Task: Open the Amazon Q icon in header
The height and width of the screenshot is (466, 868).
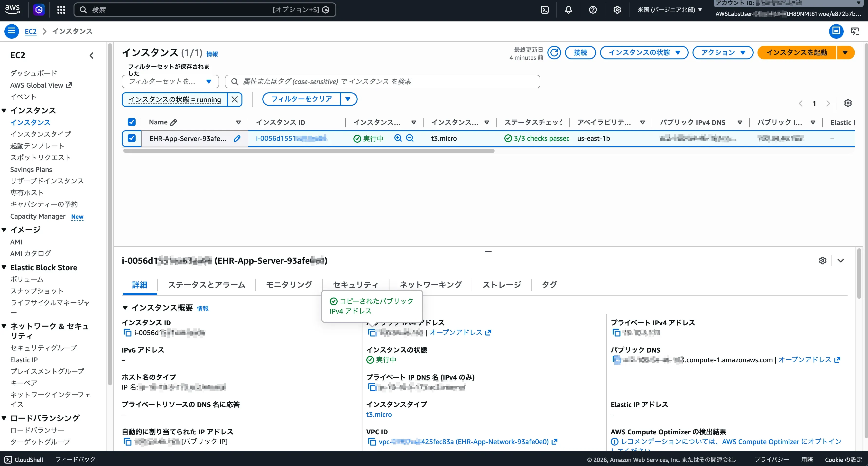Action: (39, 10)
